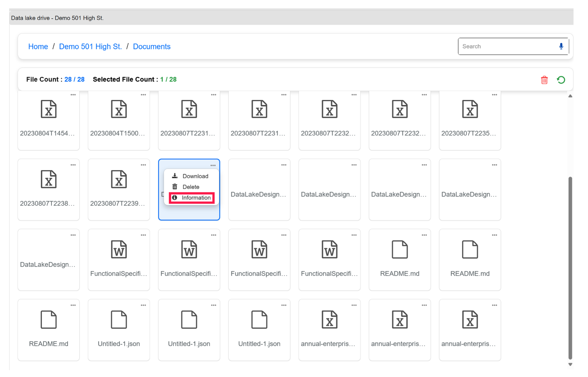The height and width of the screenshot is (377, 588).
Task: Click the Excel icon of 20230807T2235 file
Action: tap(470, 109)
